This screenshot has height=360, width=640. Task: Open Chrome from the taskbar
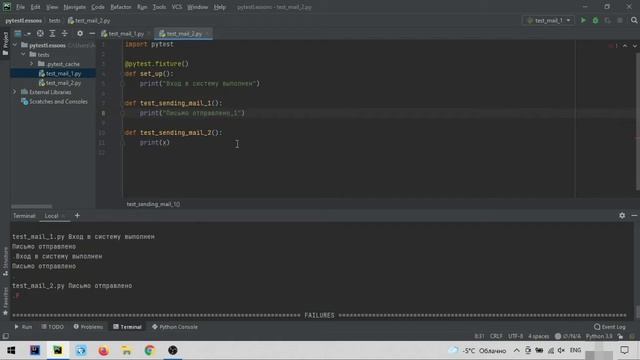pyautogui.click(x=149, y=350)
